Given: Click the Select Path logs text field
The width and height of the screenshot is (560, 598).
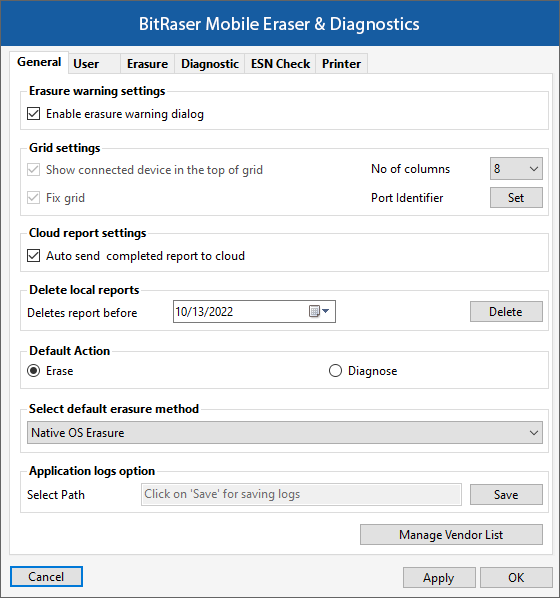Looking at the screenshot, I should (301, 494).
